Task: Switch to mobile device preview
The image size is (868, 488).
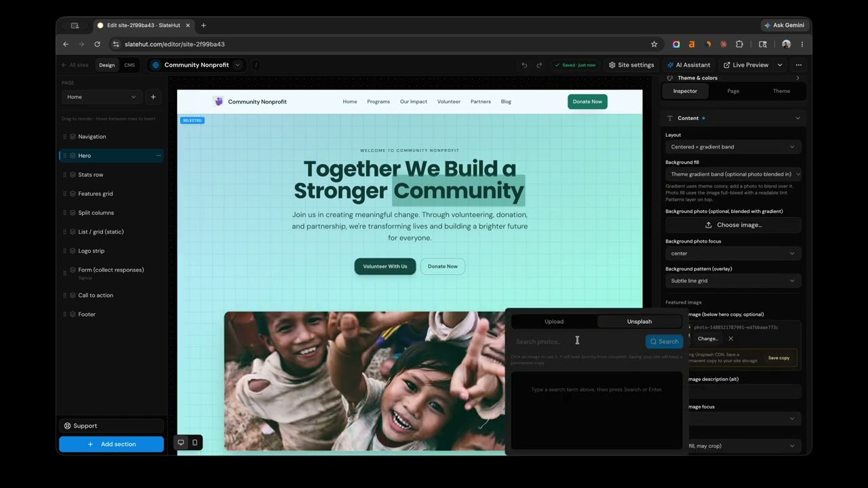Action: coord(195,443)
